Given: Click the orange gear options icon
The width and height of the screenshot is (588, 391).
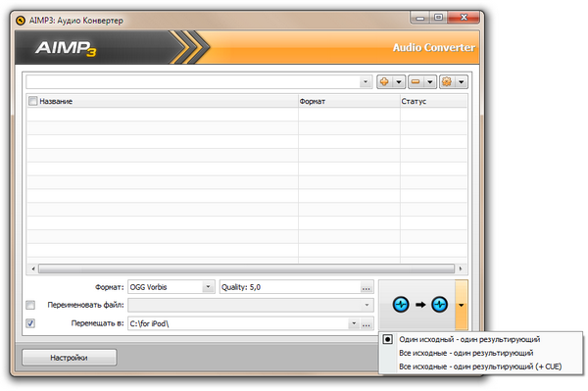Looking at the screenshot, I should tap(447, 81).
